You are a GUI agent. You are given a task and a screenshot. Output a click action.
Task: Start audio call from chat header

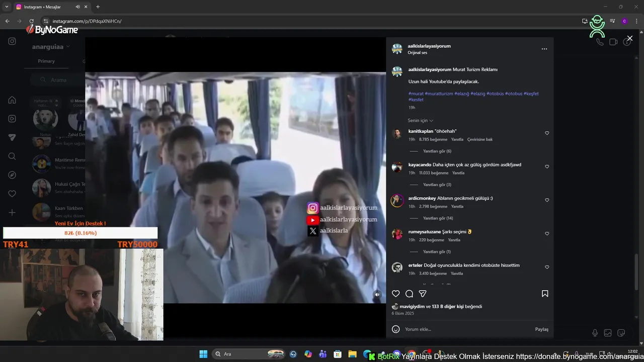[600, 42]
